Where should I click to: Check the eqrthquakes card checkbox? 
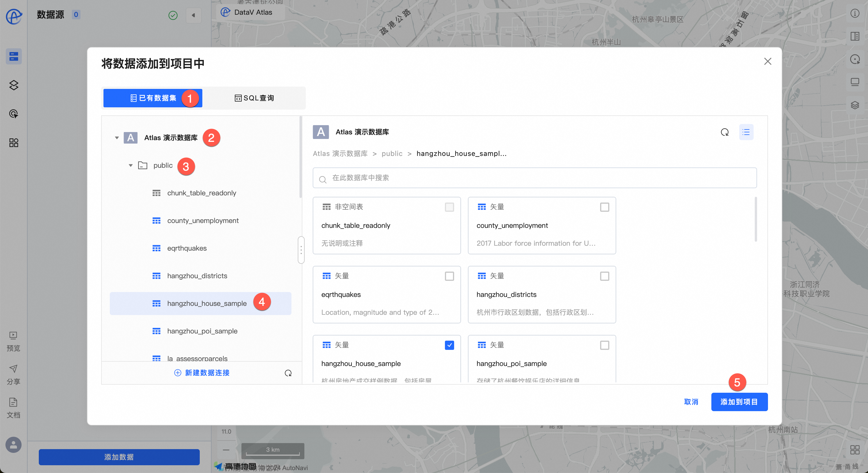pyautogui.click(x=449, y=276)
